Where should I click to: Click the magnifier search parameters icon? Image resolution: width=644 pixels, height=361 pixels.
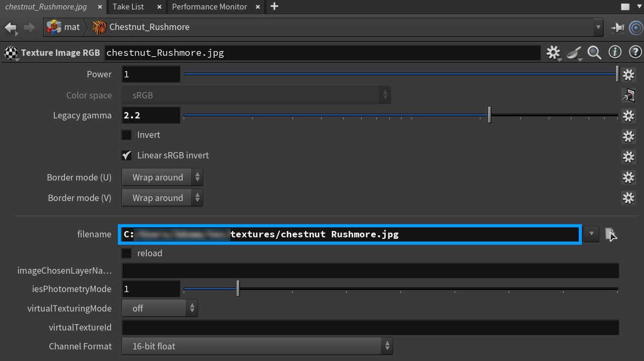coord(595,53)
